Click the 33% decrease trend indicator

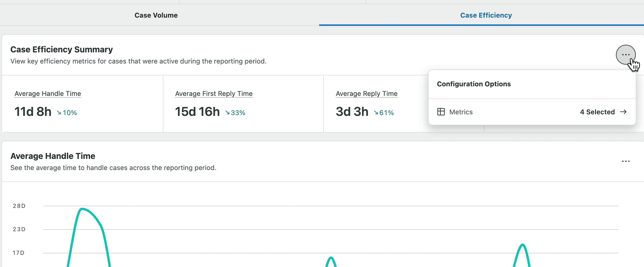point(235,113)
